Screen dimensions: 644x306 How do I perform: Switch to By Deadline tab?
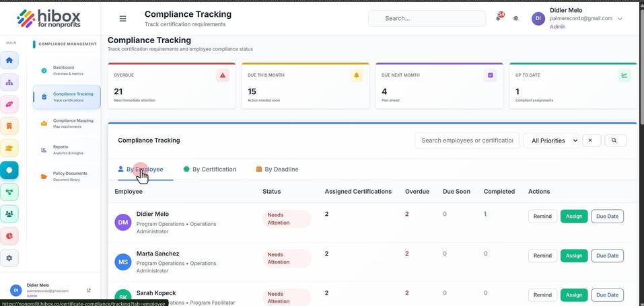pyautogui.click(x=277, y=169)
